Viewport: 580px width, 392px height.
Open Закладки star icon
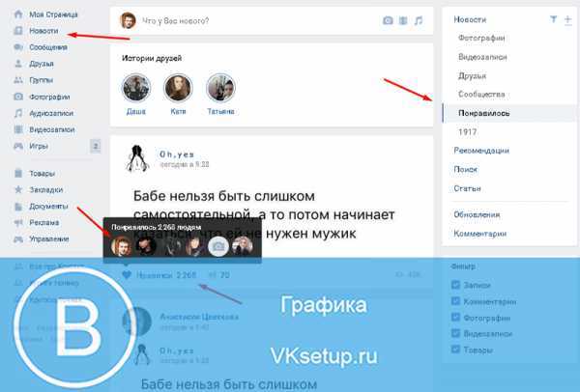(x=18, y=189)
